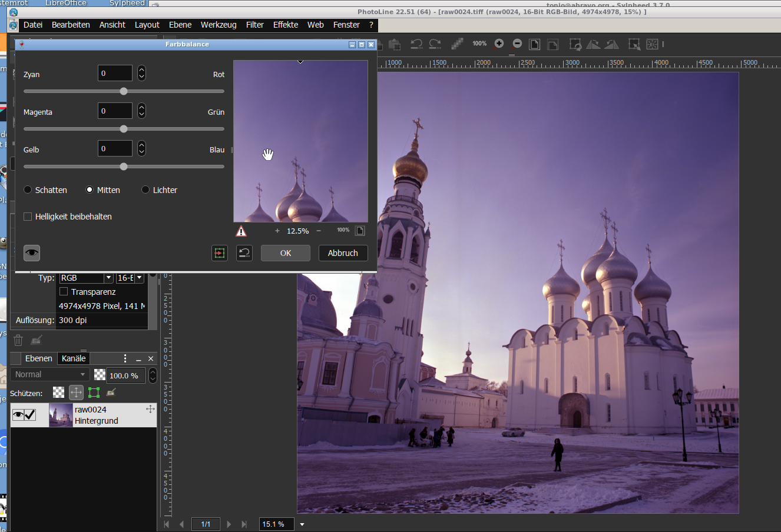Viewport: 781px width, 532px height.
Task: Select the raw0024 layer thumbnail
Action: [61, 415]
